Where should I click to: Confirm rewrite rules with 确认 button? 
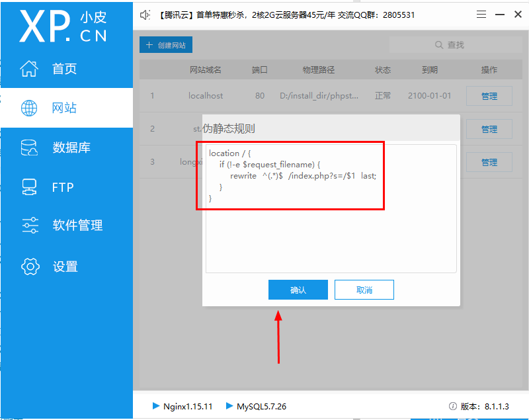(x=298, y=290)
